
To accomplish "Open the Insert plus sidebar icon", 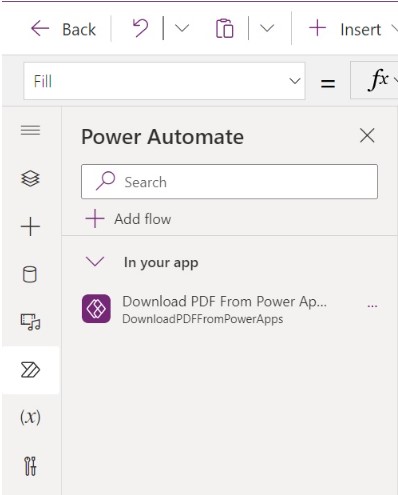I will coord(30,226).
